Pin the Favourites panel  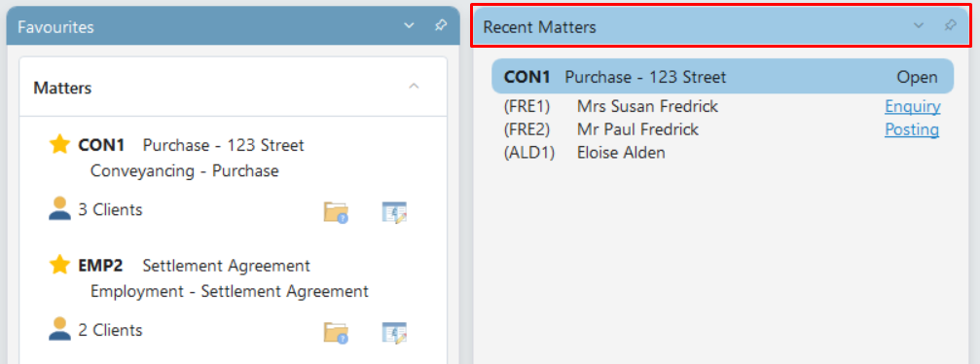(x=441, y=25)
